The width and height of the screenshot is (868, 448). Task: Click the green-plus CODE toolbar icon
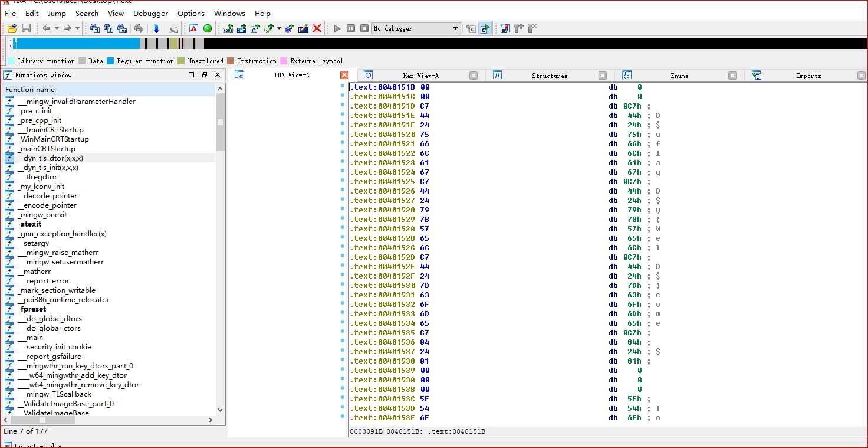tap(228, 28)
